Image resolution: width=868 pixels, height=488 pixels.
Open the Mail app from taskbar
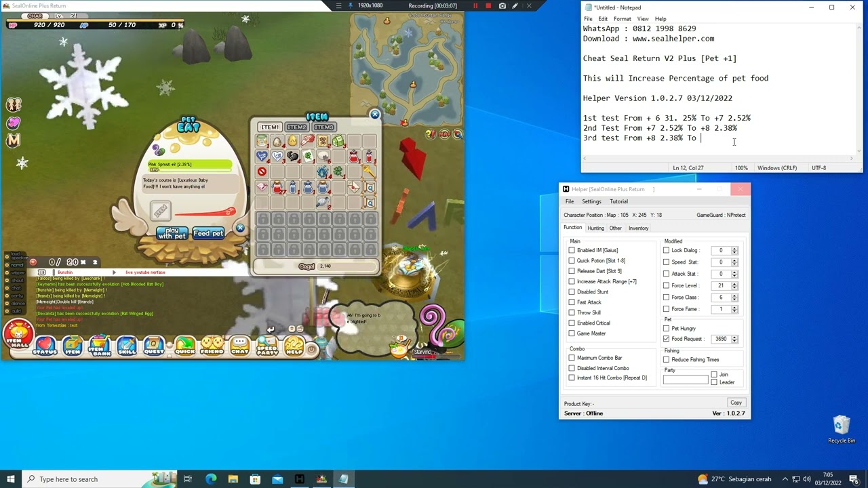pyautogui.click(x=277, y=479)
